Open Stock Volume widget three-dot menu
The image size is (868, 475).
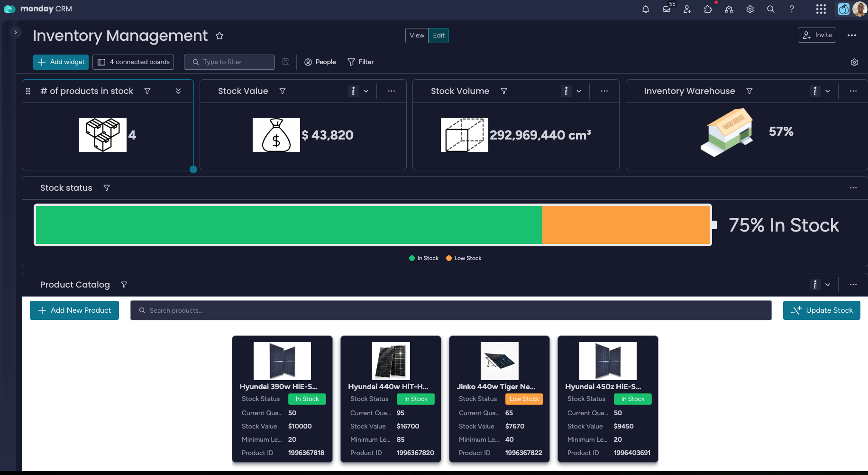[604, 91]
